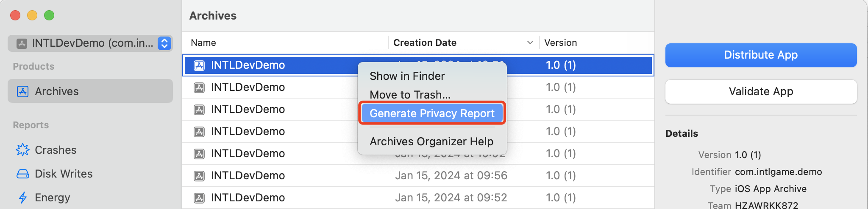Open the Crashes report icon
Viewport: 868px width, 209px height.
(x=22, y=150)
